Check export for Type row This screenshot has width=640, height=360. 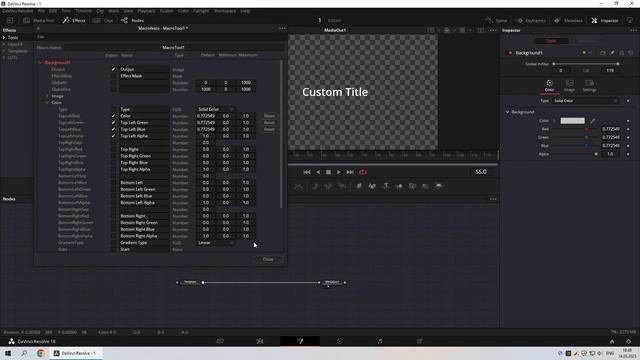[x=113, y=109]
